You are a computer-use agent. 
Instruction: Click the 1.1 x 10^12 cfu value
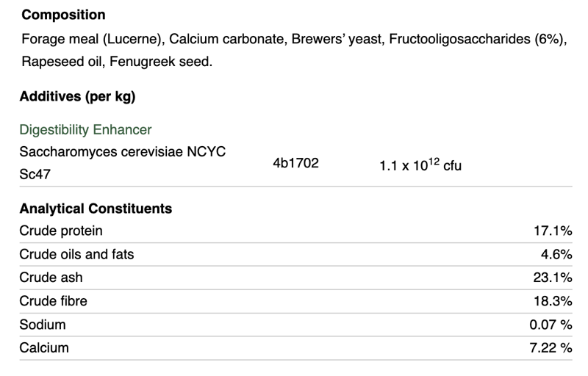click(x=420, y=165)
